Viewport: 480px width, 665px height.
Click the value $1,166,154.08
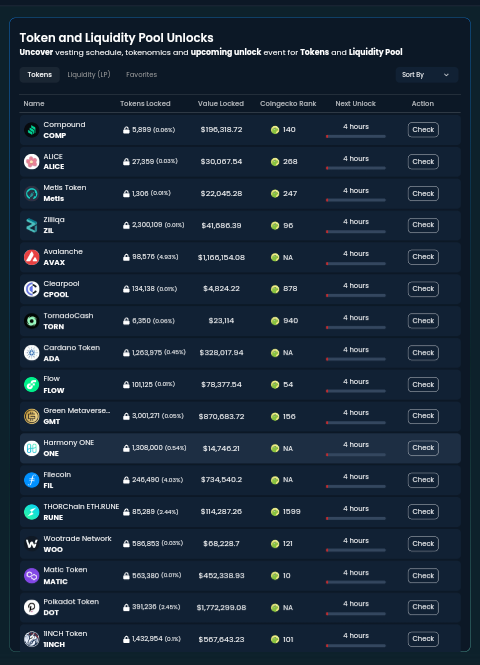point(221,257)
